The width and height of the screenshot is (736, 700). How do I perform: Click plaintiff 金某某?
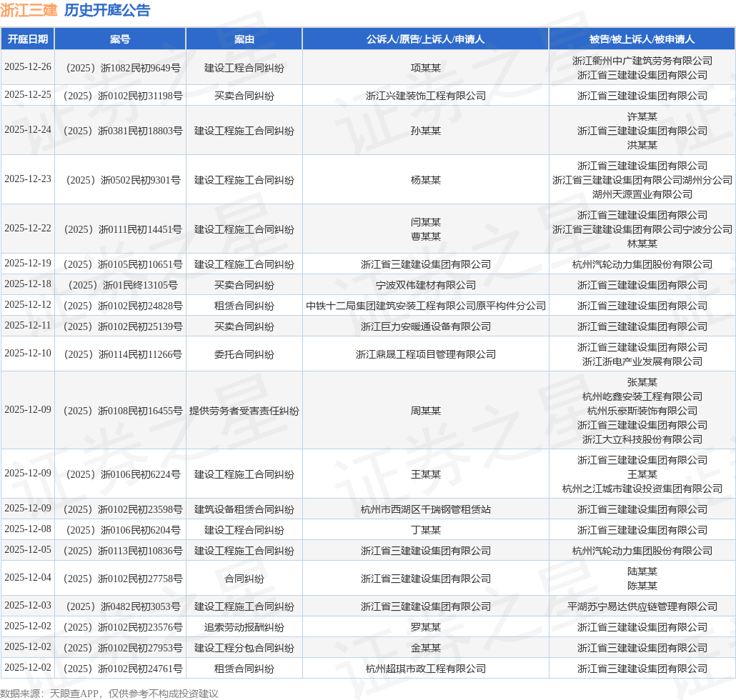point(426,648)
